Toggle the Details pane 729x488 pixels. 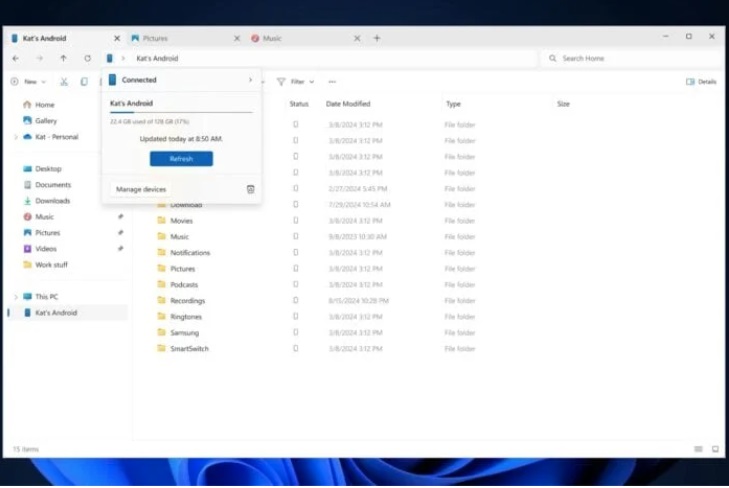point(701,82)
